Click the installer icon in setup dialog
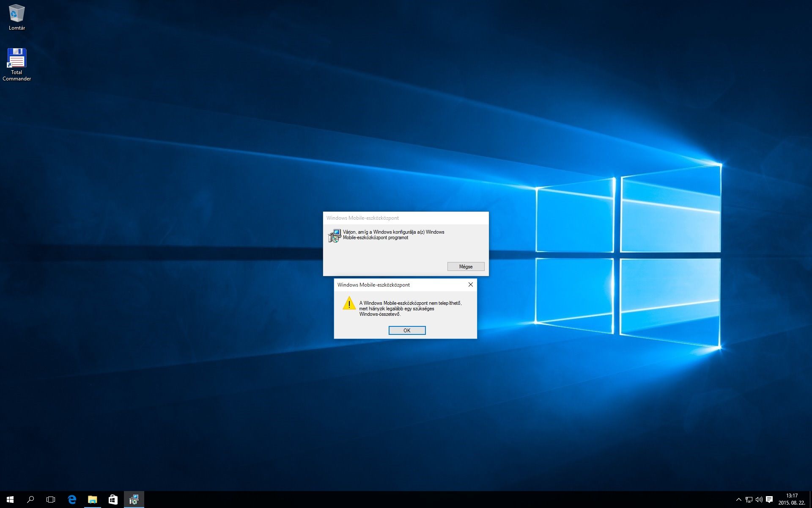The image size is (812, 508). [335, 235]
